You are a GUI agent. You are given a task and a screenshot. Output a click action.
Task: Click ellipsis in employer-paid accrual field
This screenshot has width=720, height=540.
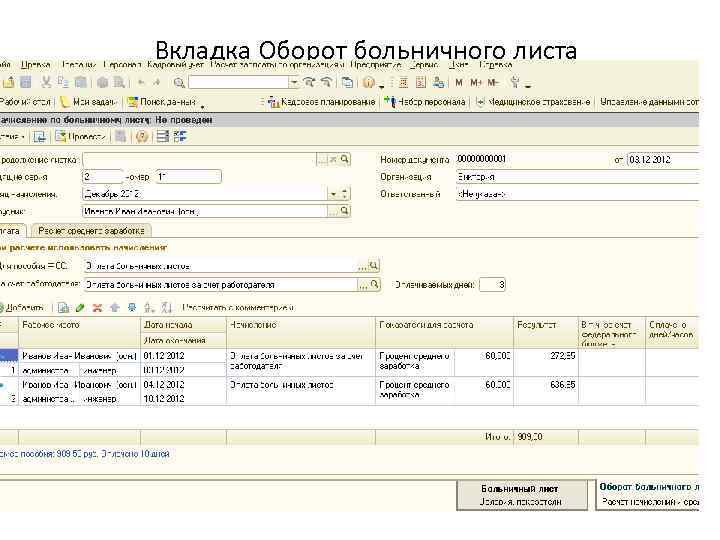363,285
